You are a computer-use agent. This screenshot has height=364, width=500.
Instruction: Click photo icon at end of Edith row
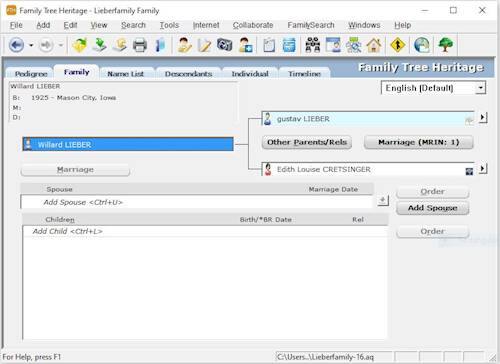click(469, 171)
